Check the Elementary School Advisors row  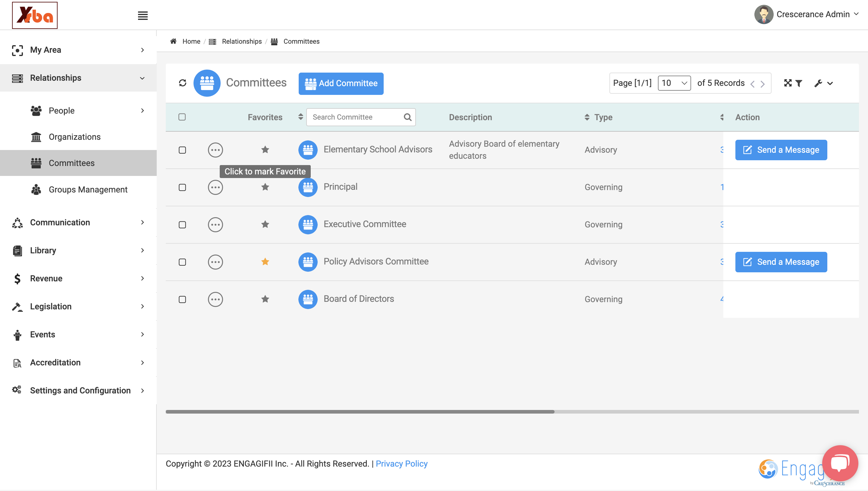coord(182,150)
